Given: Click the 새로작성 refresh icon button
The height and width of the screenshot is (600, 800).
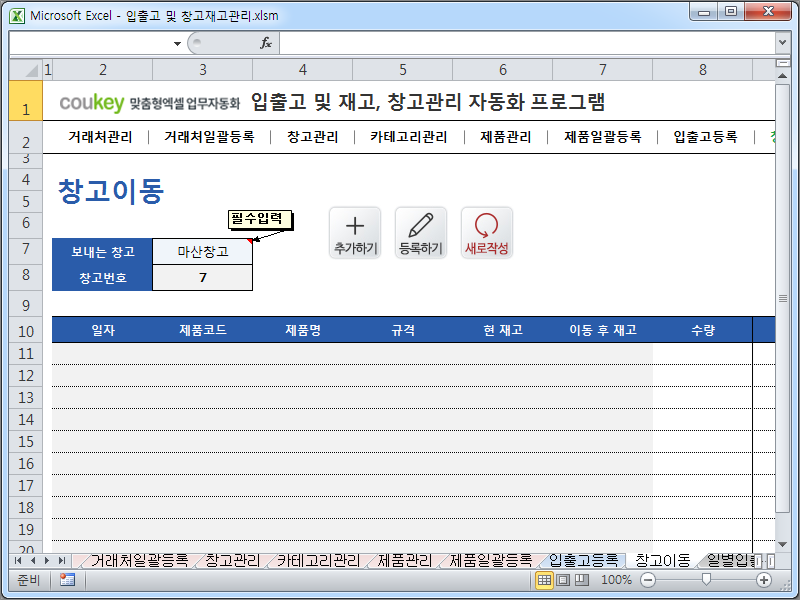Looking at the screenshot, I should pos(487,233).
